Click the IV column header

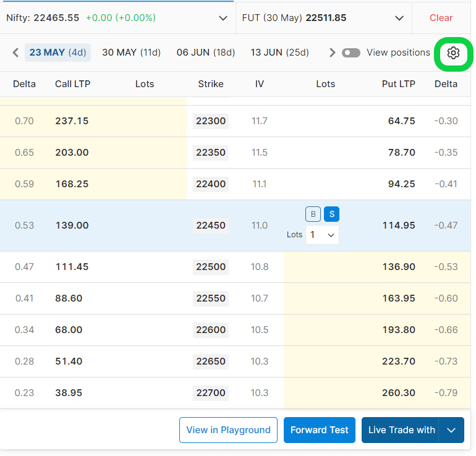click(260, 84)
